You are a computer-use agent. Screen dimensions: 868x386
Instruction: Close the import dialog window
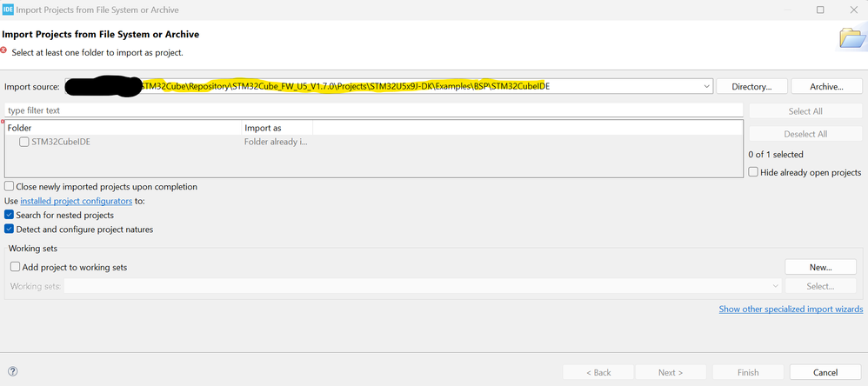[x=853, y=10]
